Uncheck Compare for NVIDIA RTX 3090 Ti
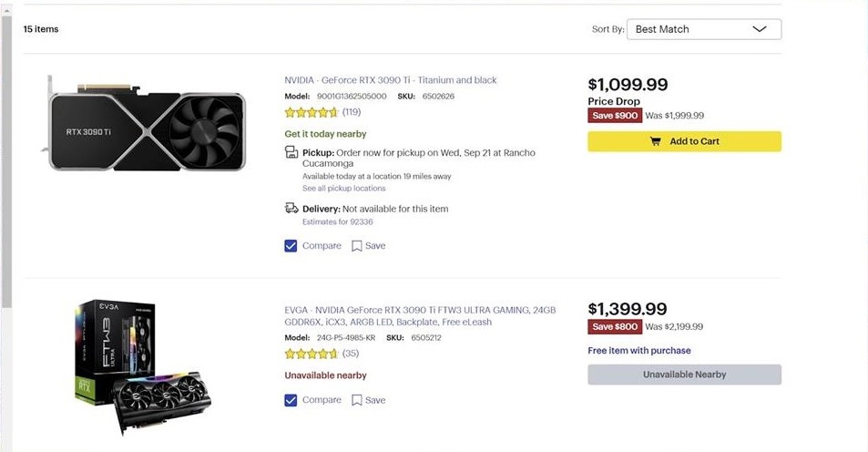The image size is (868, 452). coord(291,246)
